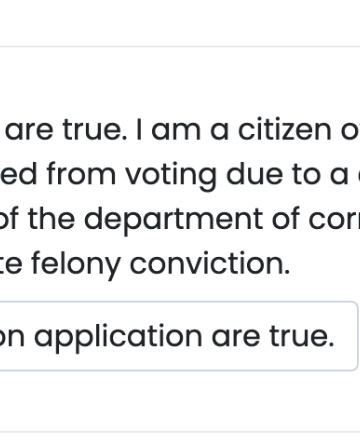
Task: Click the pronoun 'I' after 'true.'
Action: [x=139, y=130]
